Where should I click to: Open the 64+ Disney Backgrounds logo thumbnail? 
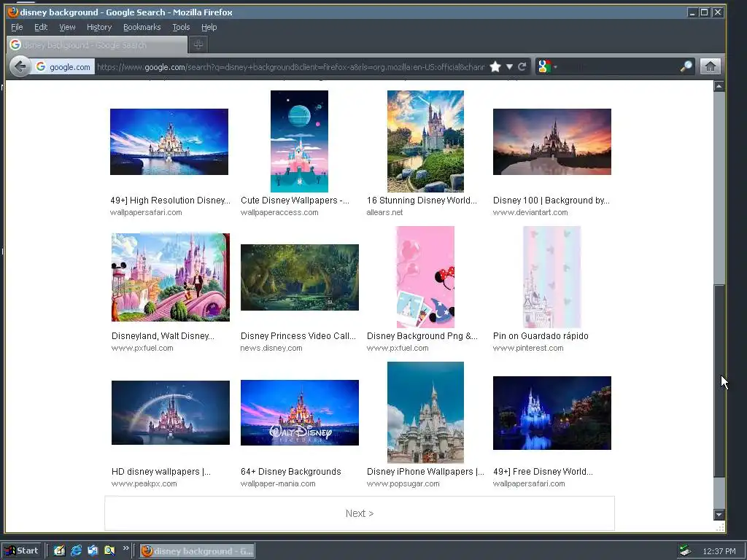click(x=300, y=413)
